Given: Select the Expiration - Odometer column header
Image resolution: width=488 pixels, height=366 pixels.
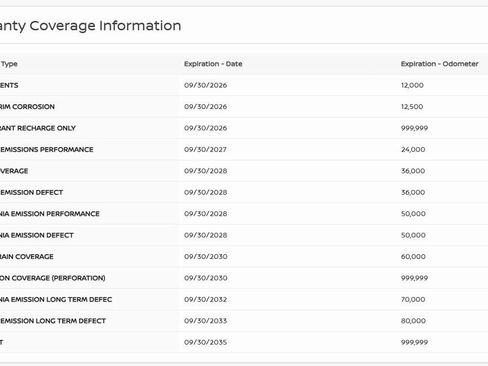Looking at the screenshot, I should pos(439,64).
